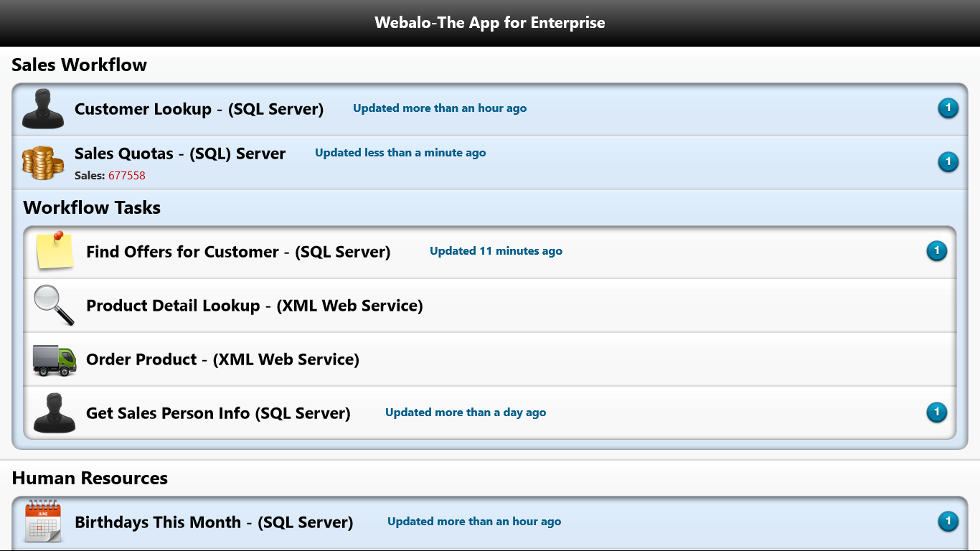Click the gold coins Sales Quotas icon
Screen dimensions: 980x551
click(x=43, y=163)
